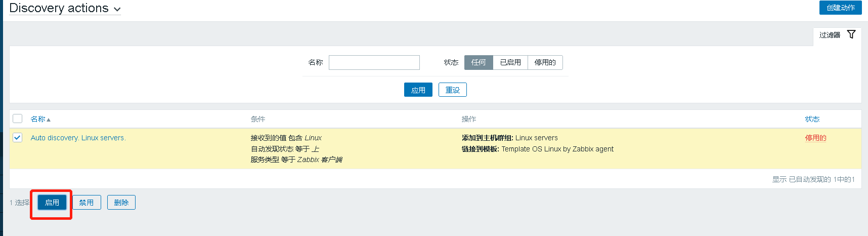
Task: Click the 创建动作 create action button
Action: pos(840,8)
